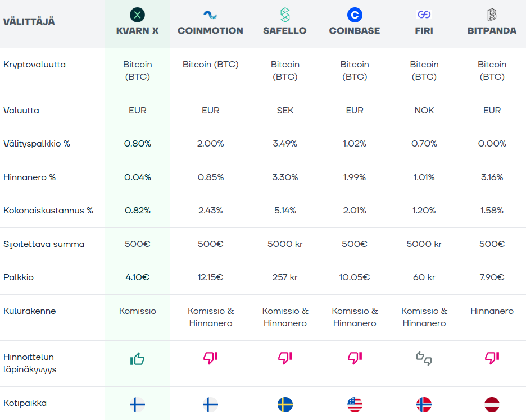
Task: Click the Coinmotion wave logo
Action: coord(210,15)
